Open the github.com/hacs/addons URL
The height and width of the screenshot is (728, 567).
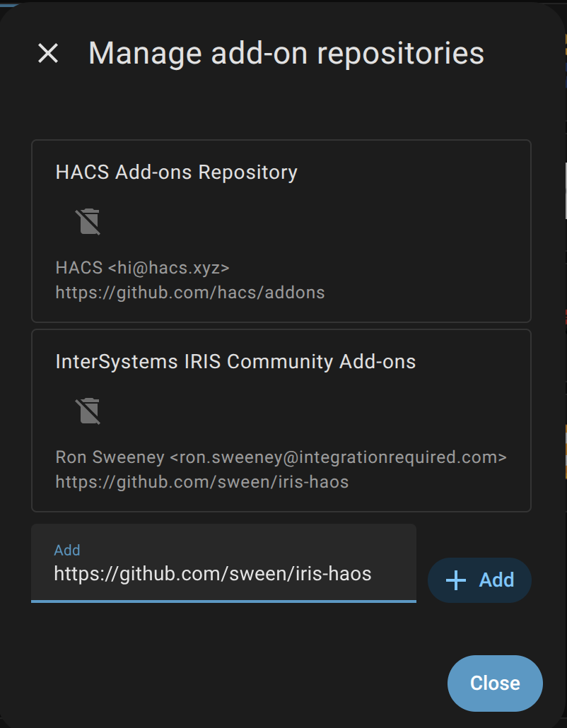pos(189,293)
